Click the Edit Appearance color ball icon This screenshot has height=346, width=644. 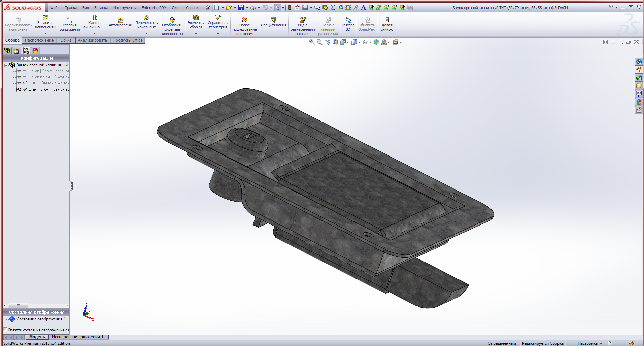click(376, 42)
